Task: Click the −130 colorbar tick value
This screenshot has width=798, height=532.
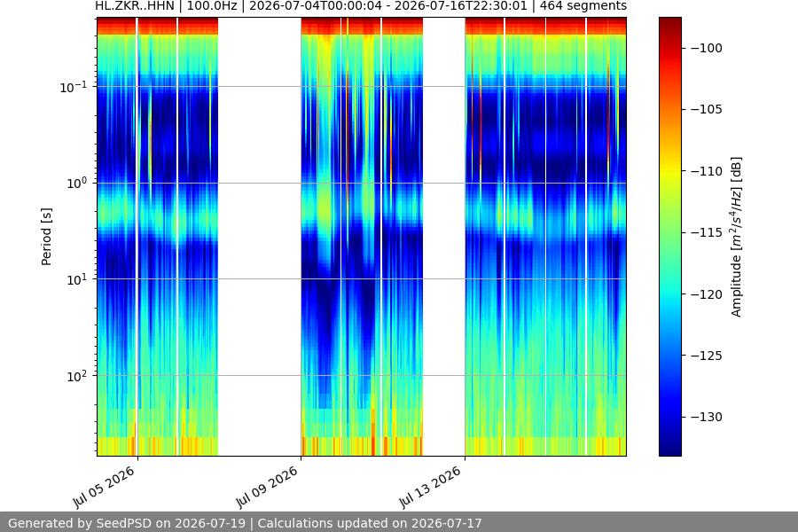Action: coord(707,417)
